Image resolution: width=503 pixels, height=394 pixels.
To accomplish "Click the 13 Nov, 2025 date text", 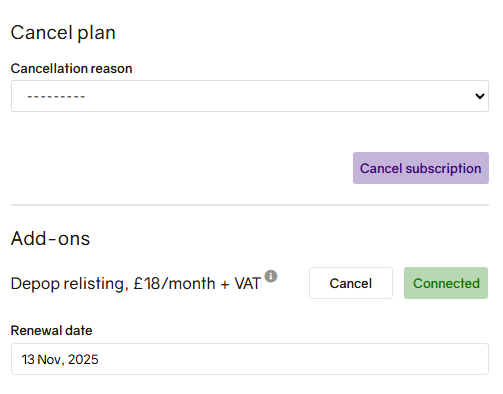I will [60, 359].
